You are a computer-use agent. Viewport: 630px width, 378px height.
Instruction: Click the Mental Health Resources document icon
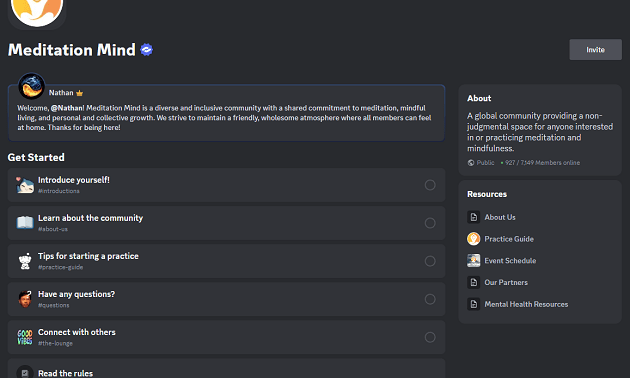[x=474, y=304]
